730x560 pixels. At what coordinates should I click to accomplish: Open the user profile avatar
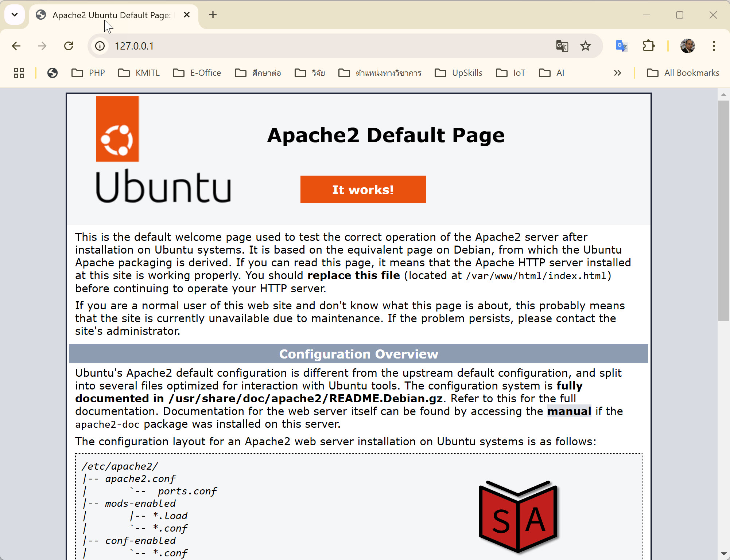(x=687, y=46)
